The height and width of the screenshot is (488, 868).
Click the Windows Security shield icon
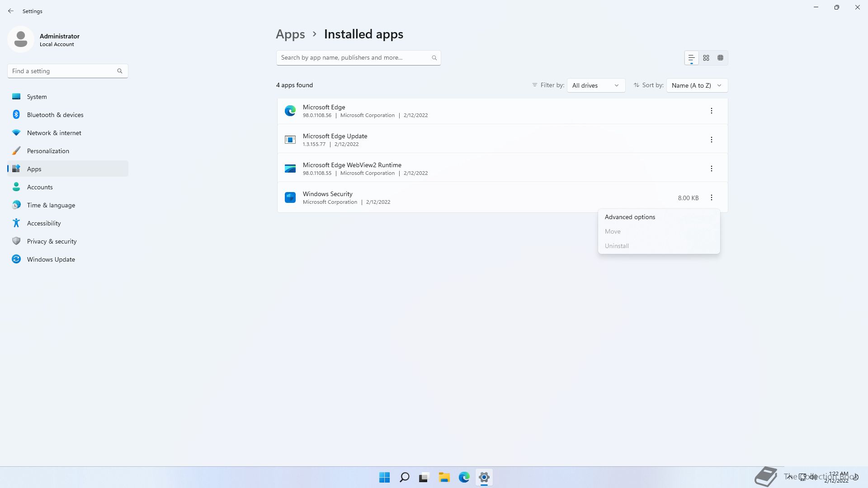(290, 197)
